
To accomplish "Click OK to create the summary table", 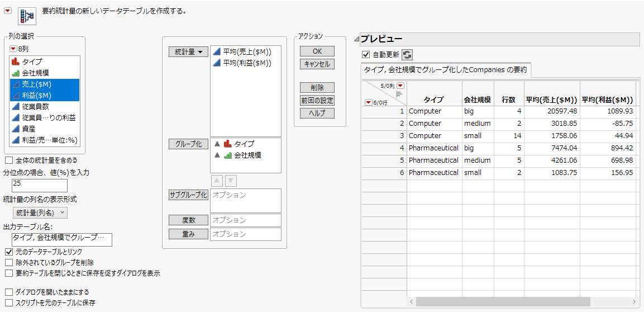I will (317, 51).
